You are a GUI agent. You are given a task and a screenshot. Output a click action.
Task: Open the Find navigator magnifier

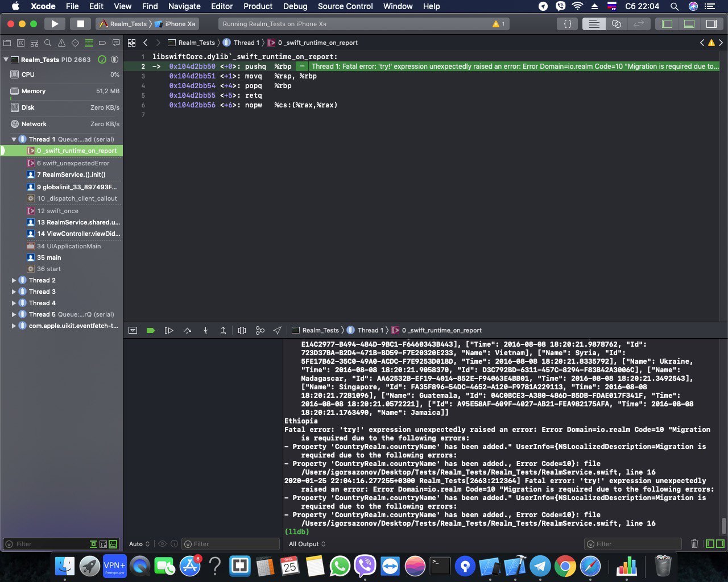pyautogui.click(x=48, y=43)
